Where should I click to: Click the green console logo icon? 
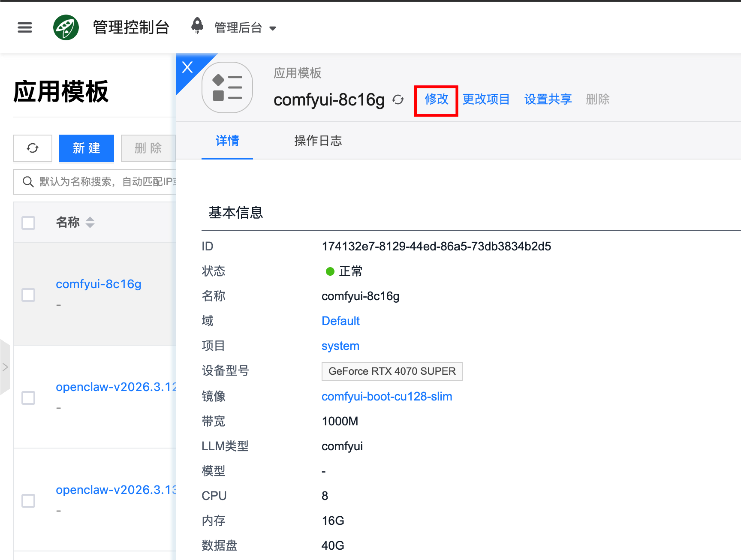[x=66, y=28]
